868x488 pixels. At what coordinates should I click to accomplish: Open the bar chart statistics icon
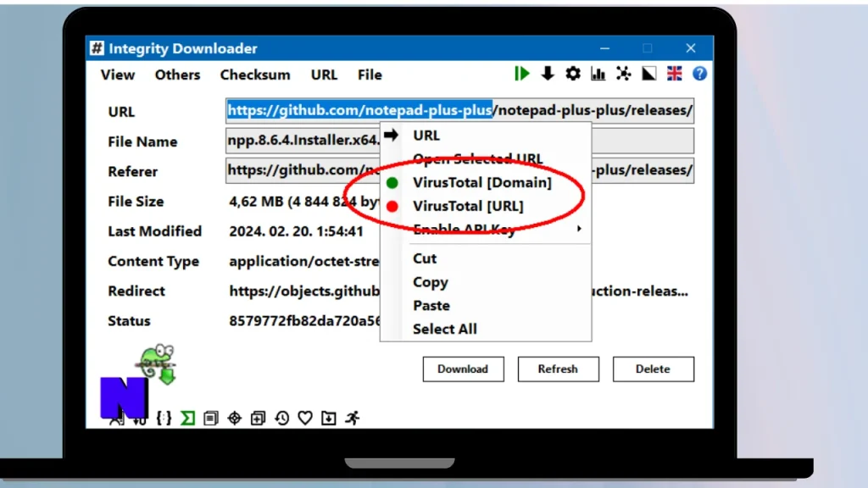coord(598,74)
